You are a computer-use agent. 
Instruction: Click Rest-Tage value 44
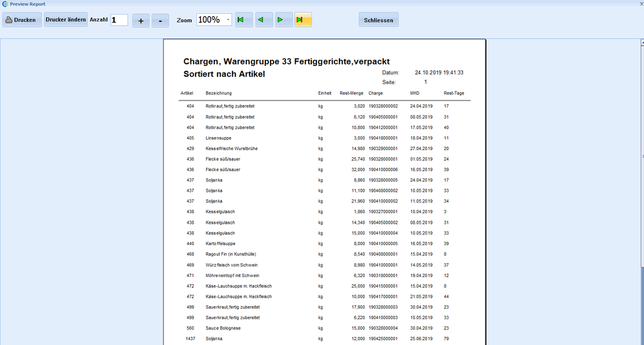click(x=447, y=297)
